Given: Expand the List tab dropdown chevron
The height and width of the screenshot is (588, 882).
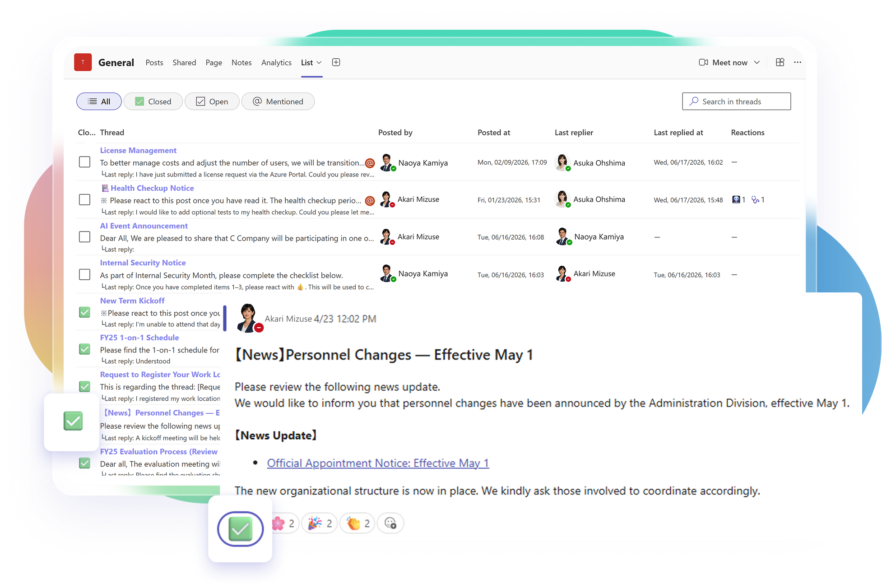Looking at the screenshot, I should 319,63.
